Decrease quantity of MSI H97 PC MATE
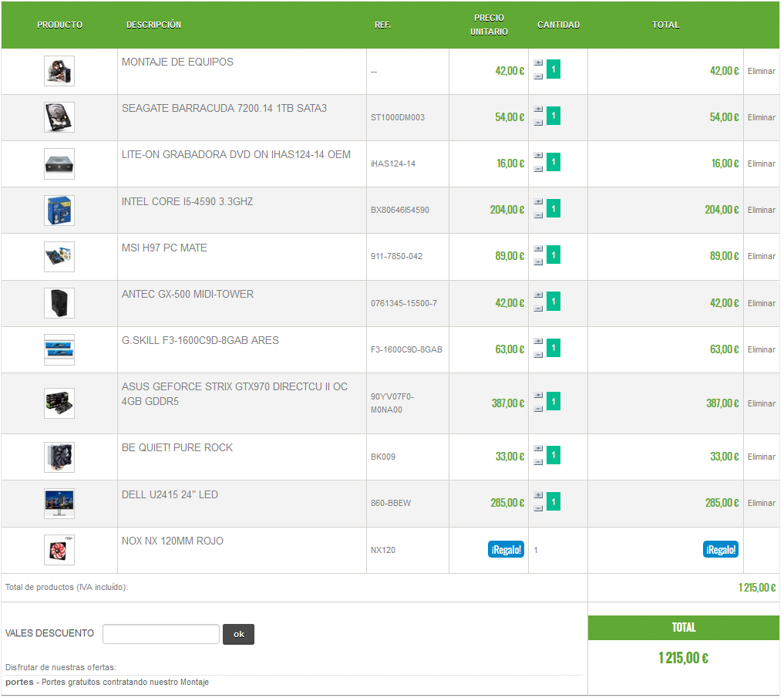The height and width of the screenshot is (698, 784). pos(540,262)
